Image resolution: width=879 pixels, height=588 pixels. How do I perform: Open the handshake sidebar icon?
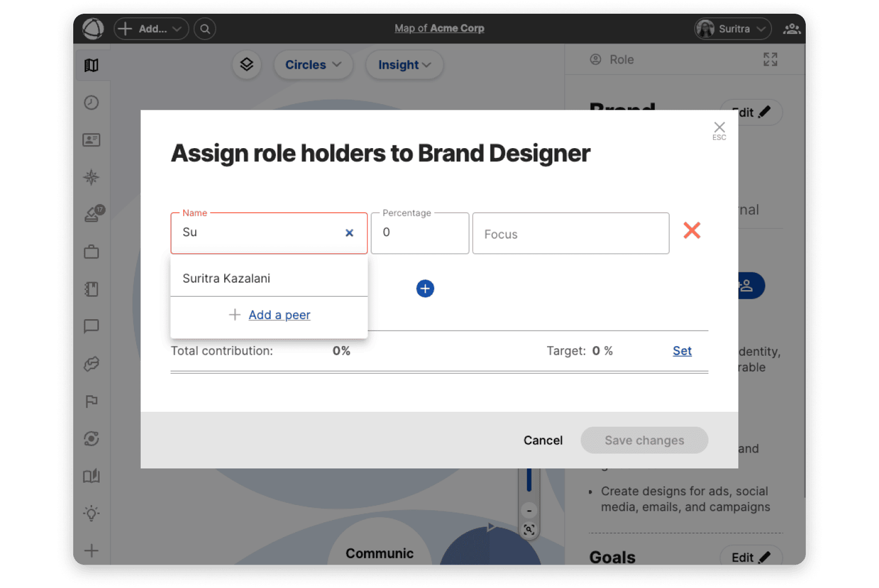[92, 364]
